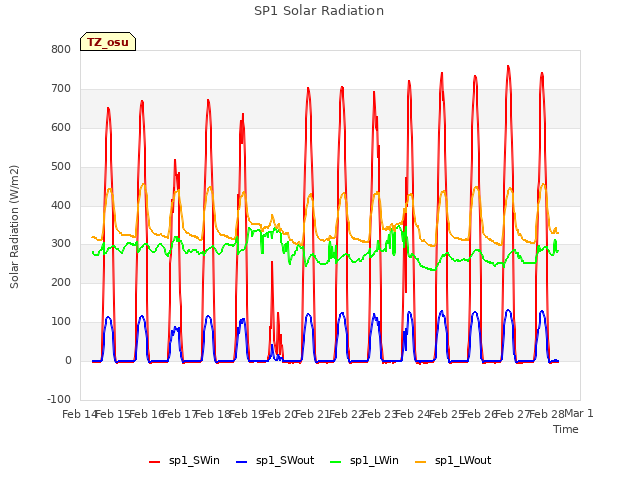640x480 pixels.
Task: Select the 600 y-axis tick label
Action: pos(61,127)
